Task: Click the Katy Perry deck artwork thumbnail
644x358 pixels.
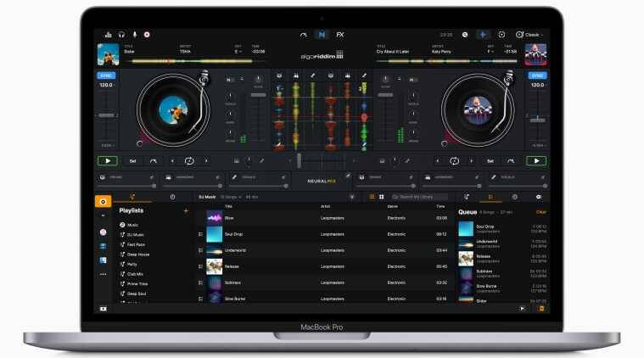Action: pyautogui.click(x=535, y=54)
